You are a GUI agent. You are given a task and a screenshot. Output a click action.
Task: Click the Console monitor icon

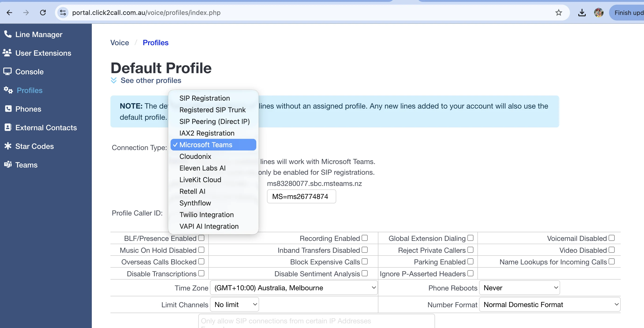7,72
